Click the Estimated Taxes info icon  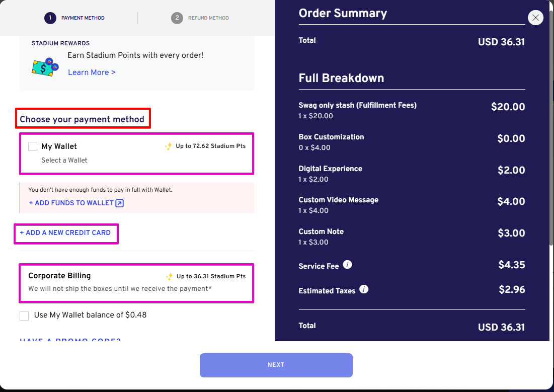(x=364, y=289)
